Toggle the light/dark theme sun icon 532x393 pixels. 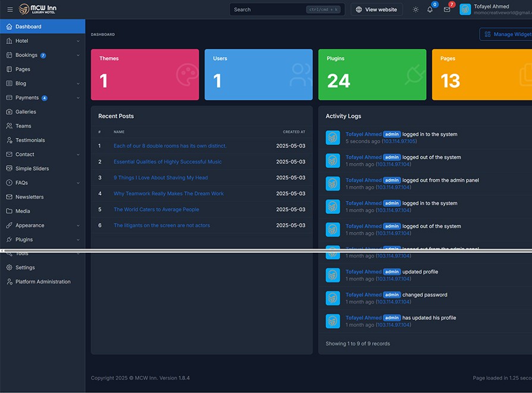tap(415, 10)
